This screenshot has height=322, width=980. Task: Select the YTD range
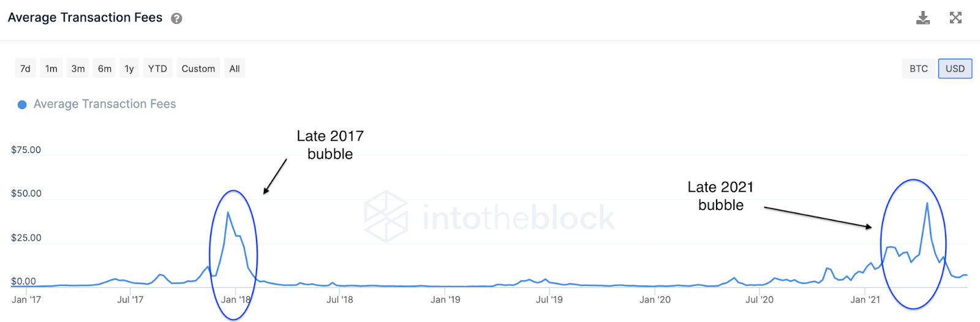(157, 69)
